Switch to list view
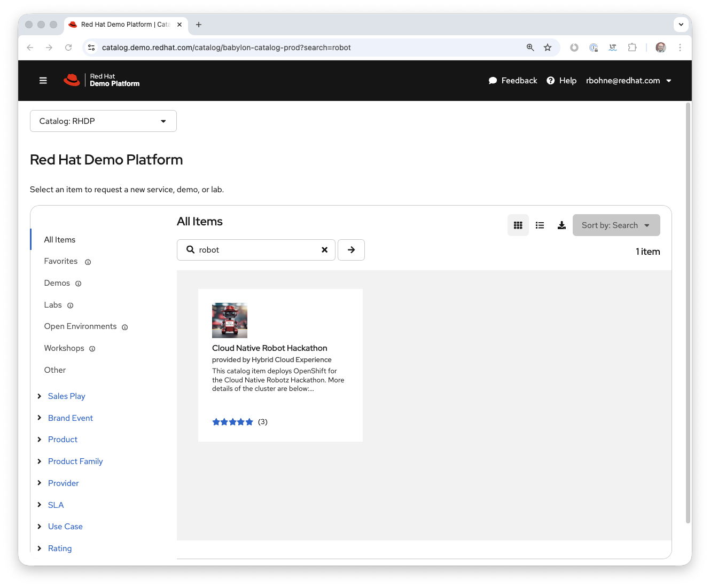 (540, 225)
